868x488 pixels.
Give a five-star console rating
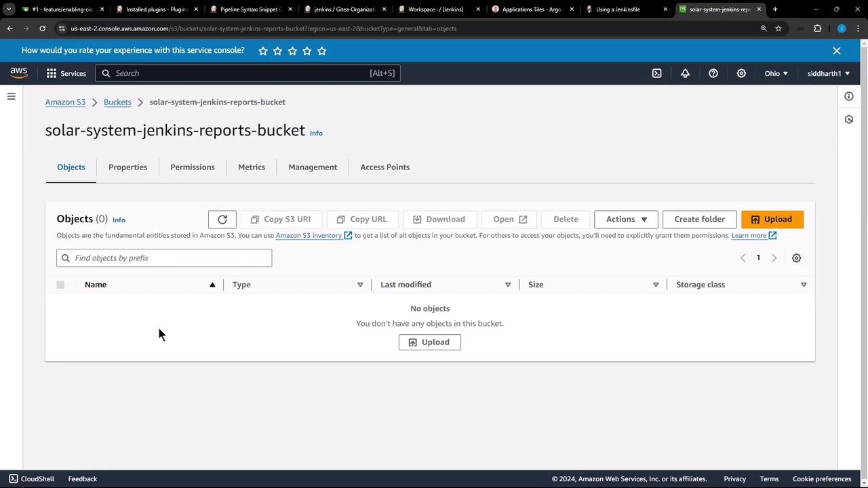[x=322, y=51]
